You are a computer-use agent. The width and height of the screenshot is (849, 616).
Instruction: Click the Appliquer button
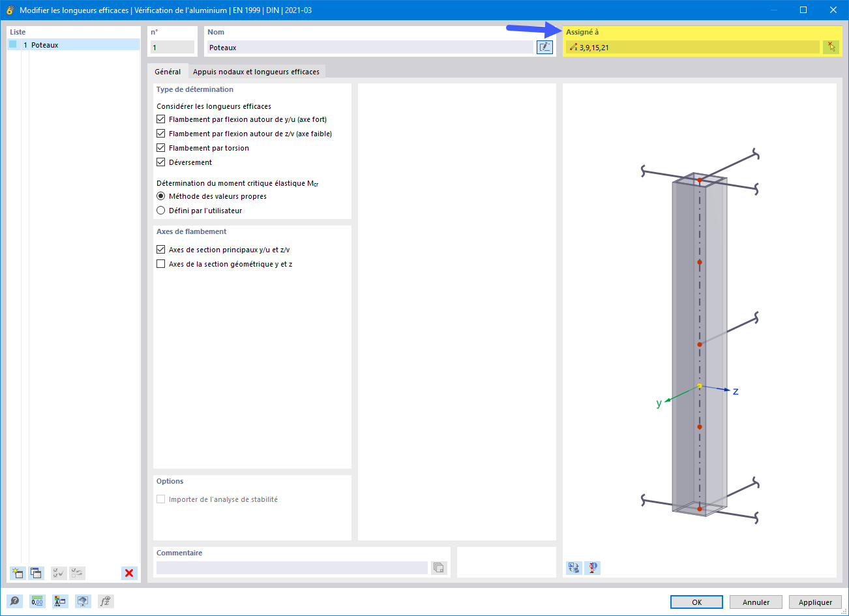pyautogui.click(x=815, y=602)
